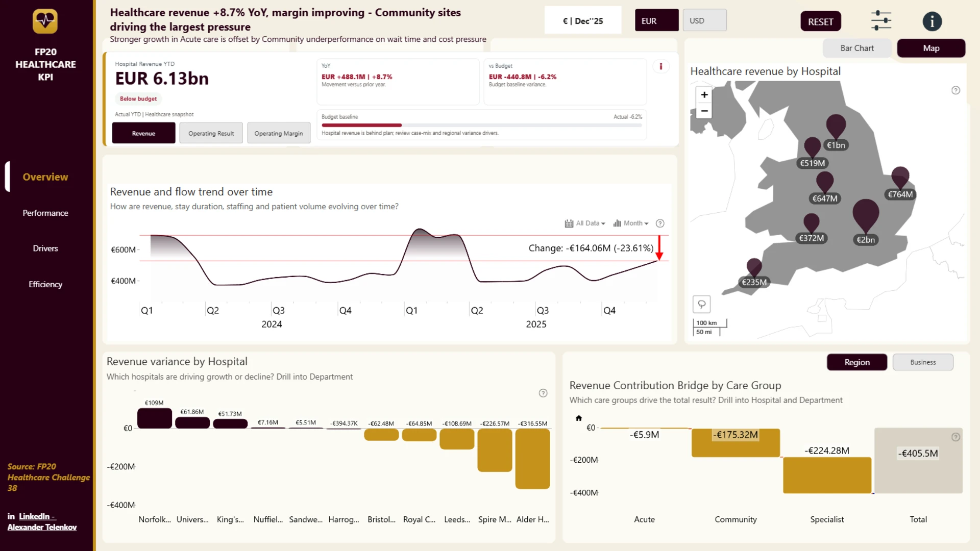The image size is (980, 551).
Task: Open LinkedIn Alexander Telenkov link
Action: tap(42, 521)
